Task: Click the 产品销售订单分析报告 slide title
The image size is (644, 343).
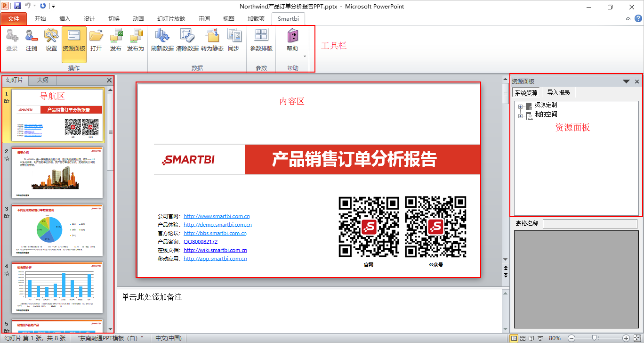Action: pos(354,159)
